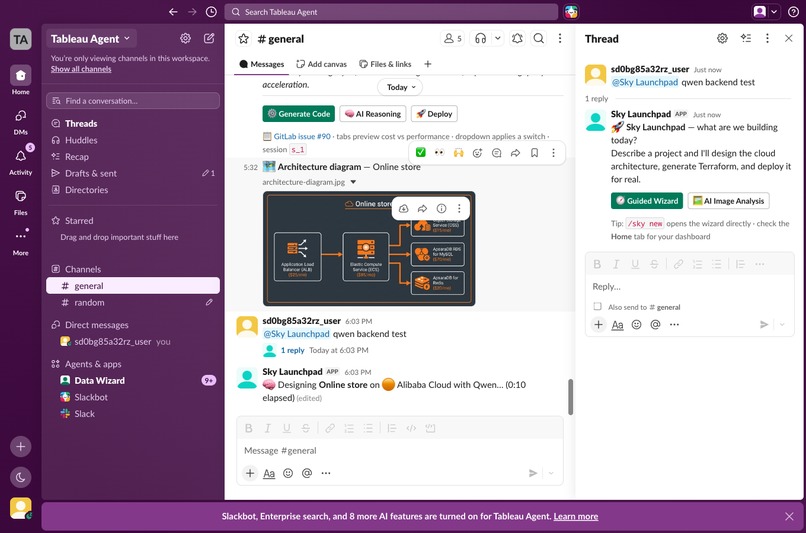Click the Deploy button
This screenshot has height=533, width=806.
pos(434,114)
